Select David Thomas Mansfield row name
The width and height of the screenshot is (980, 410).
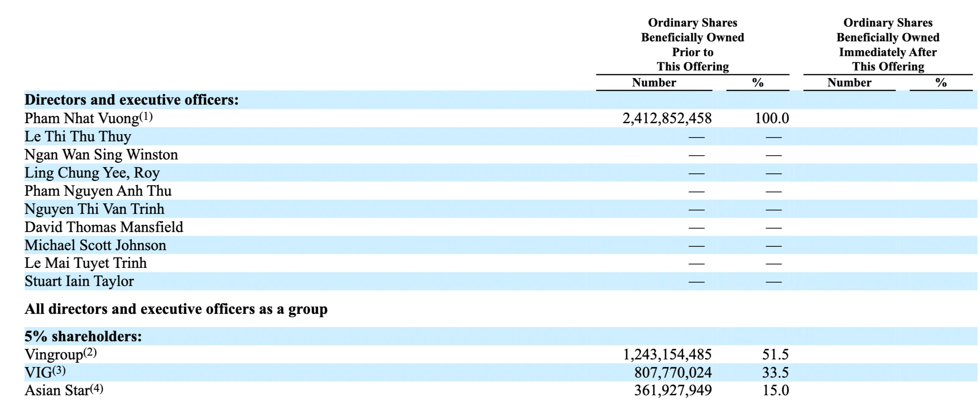pos(104,227)
